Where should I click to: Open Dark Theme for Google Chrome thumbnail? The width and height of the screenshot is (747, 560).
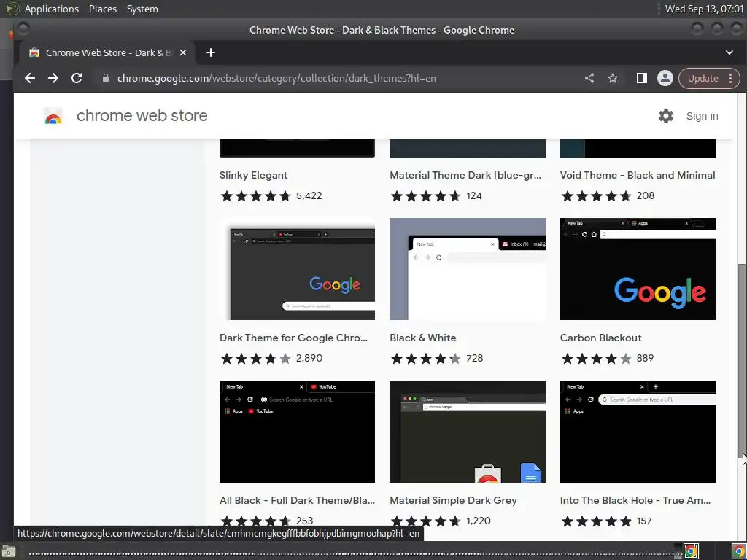click(x=297, y=269)
